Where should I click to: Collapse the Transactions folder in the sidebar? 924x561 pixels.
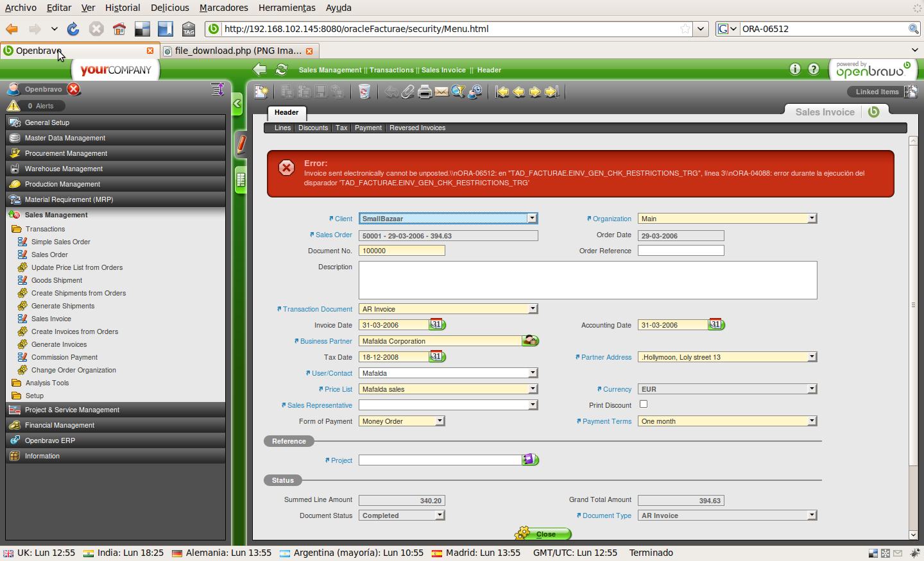coord(17,229)
